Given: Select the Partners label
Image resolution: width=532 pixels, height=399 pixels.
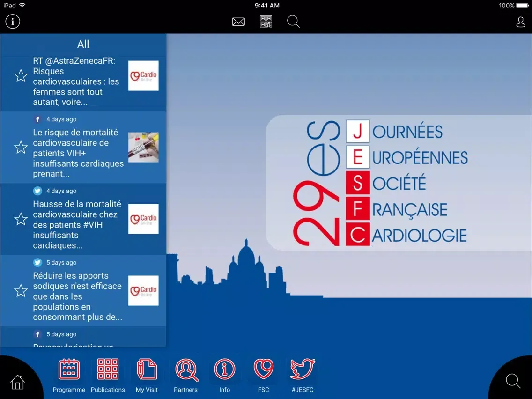Looking at the screenshot, I should coord(185,390).
